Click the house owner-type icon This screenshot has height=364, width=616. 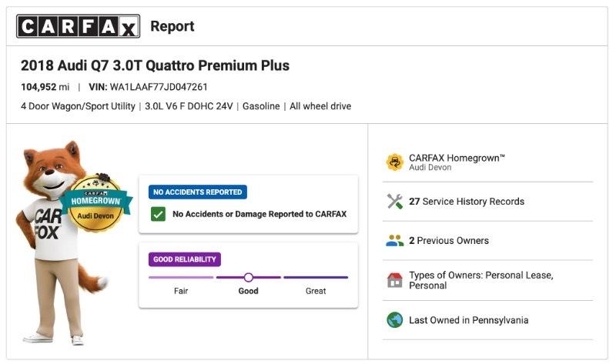click(x=395, y=280)
